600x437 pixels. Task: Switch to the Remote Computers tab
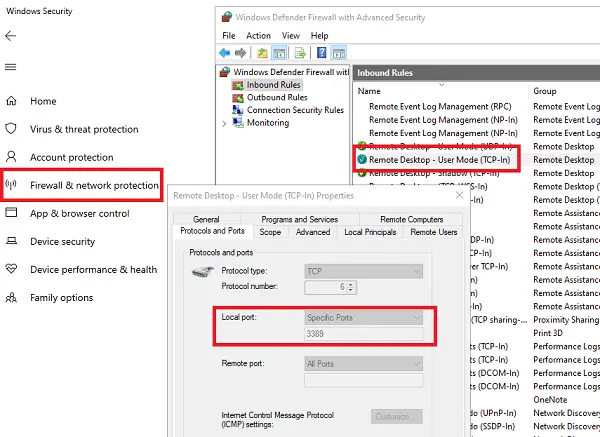[x=412, y=219]
